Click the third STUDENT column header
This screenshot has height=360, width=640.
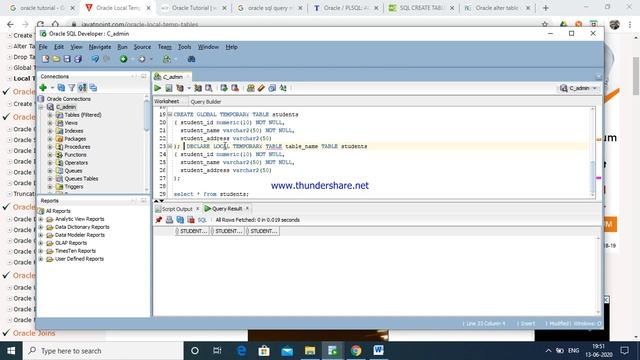262,231
